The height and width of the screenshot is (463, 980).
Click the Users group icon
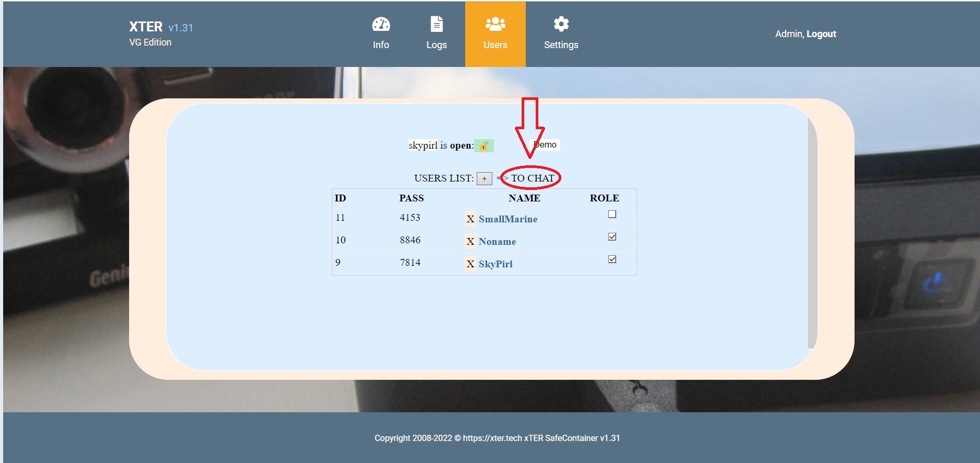point(495,25)
